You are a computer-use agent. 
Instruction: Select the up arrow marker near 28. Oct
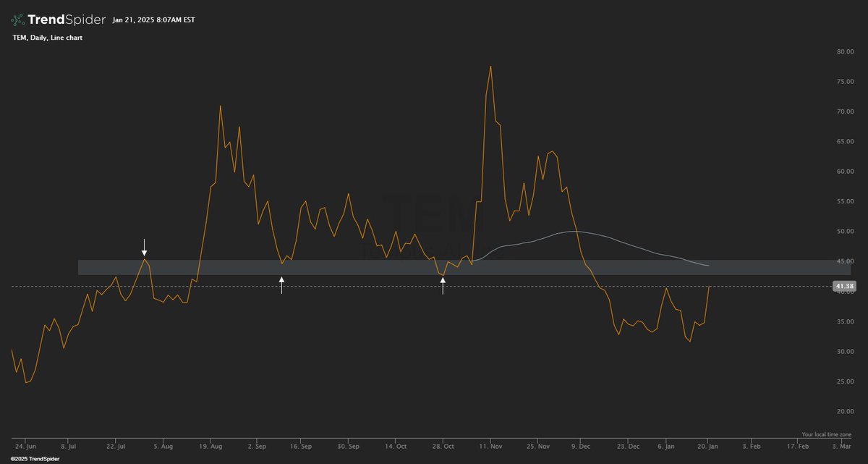(443, 287)
